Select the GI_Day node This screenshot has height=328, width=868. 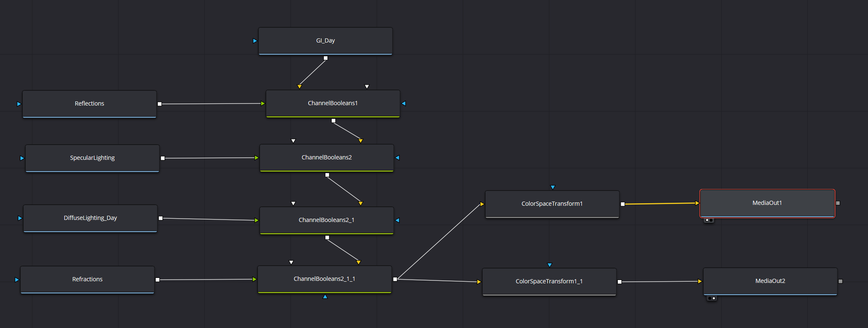point(325,41)
